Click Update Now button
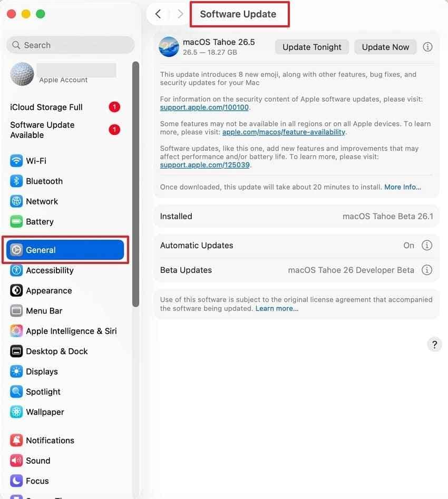The height and width of the screenshot is (499, 448). click(385, 47)
